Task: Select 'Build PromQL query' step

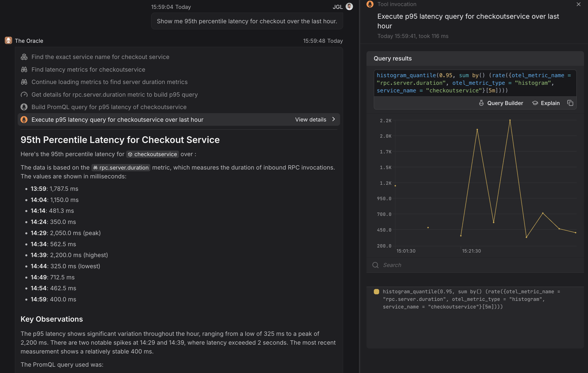Action: (x=109, y=107)
